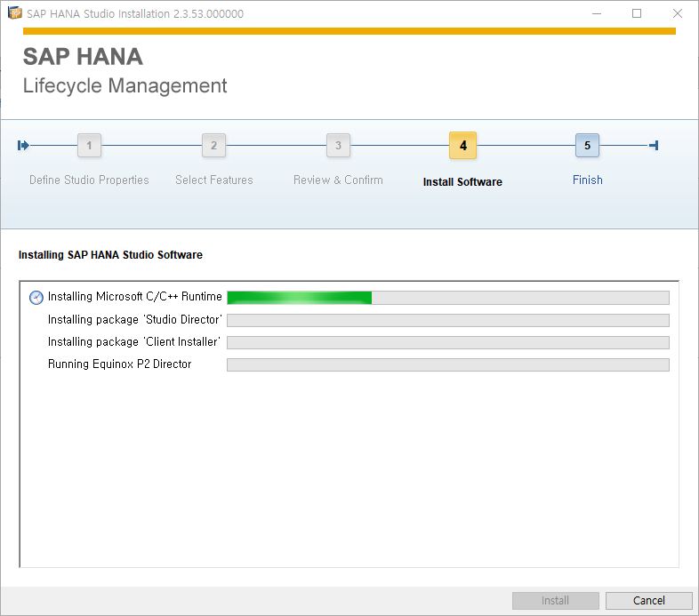Viewport: 699px width, 616px height.
Task: Click the clock icon beside Installing Microsoft C/C++ Runtime
Action: 36,297
